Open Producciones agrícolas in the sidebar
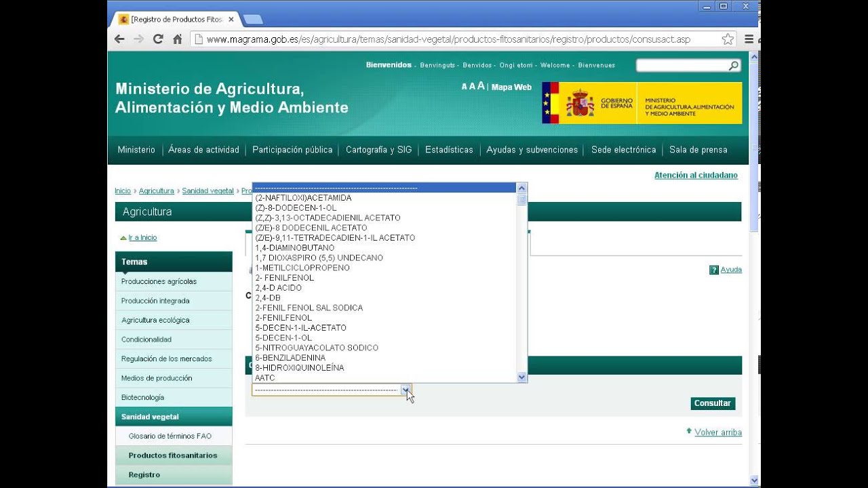Viewport: 868px width, 488px height. tap(174, 281)
